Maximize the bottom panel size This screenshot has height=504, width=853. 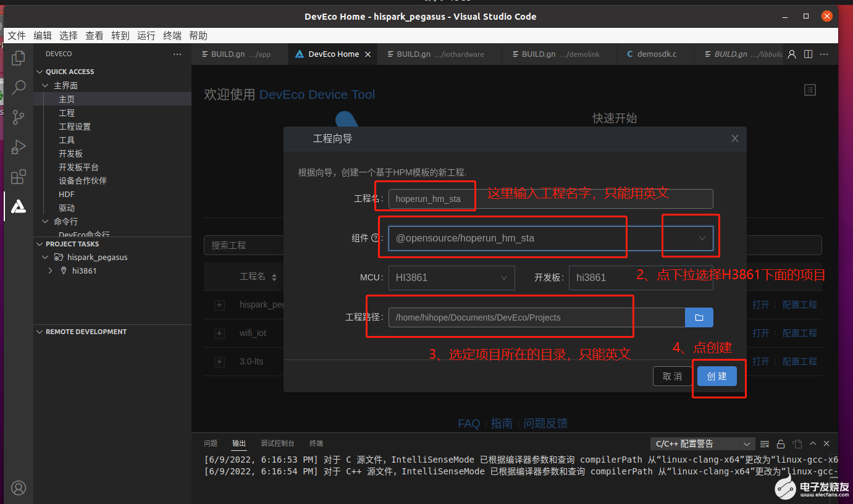pyautogui.click(x=813, y=443)
